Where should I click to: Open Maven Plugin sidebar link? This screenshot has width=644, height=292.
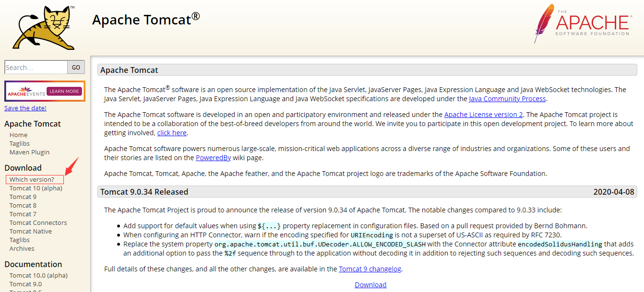click(29, 152)
